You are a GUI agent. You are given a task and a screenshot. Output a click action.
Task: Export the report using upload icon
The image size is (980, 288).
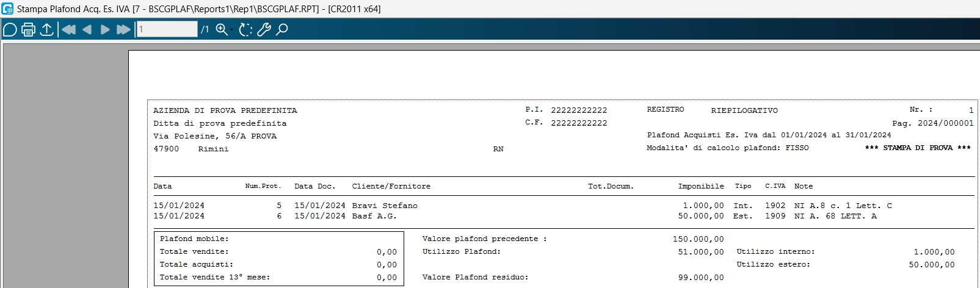[x=46, y=29]
